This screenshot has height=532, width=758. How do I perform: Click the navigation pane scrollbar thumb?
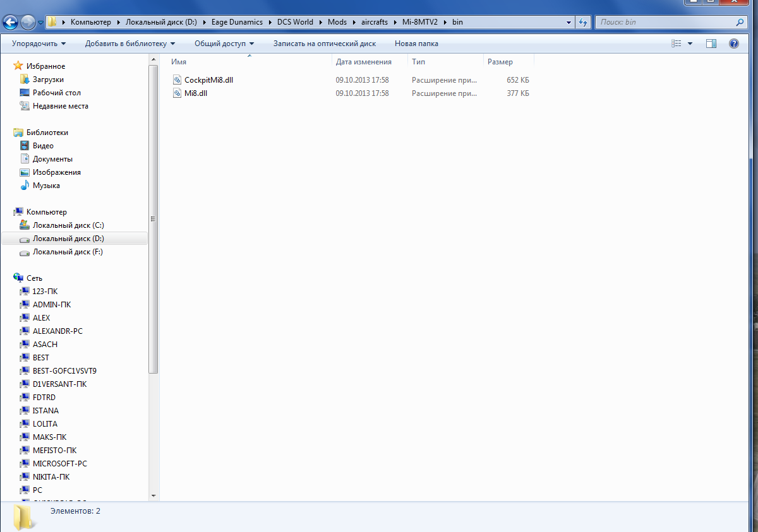[153, 218]
